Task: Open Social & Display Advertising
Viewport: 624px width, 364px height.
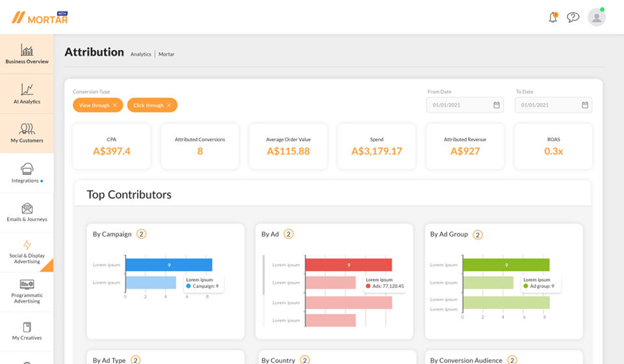Action: tap(27, 252)
